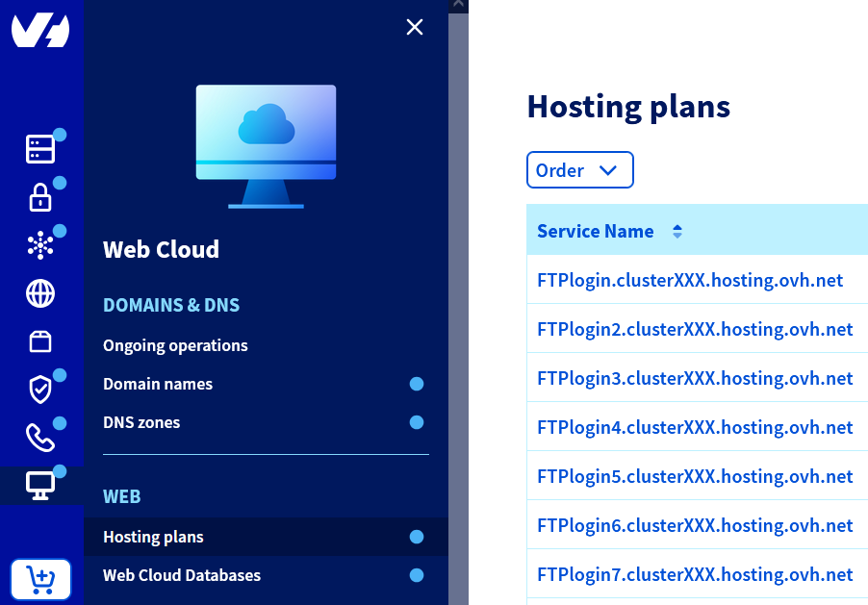Open the Telecom phone icon
The height and width of the screenshot is (605, 868).
coord(39,438)
